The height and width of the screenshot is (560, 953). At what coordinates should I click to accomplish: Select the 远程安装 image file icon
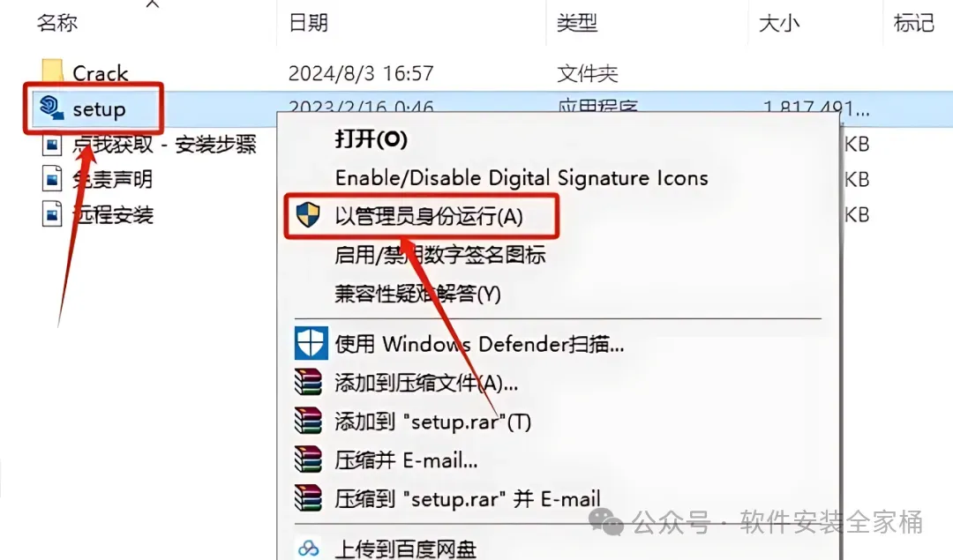click(x=52, y=214)
